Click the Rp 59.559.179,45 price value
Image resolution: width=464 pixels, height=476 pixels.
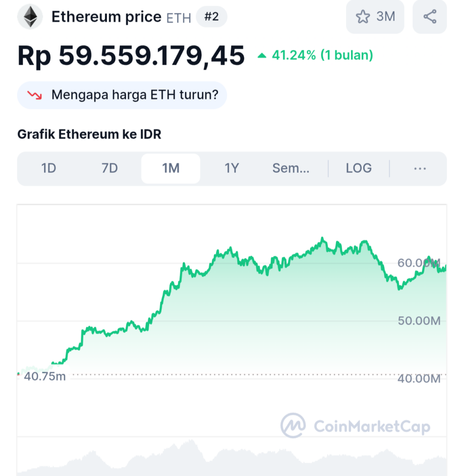tap(131, 56)
